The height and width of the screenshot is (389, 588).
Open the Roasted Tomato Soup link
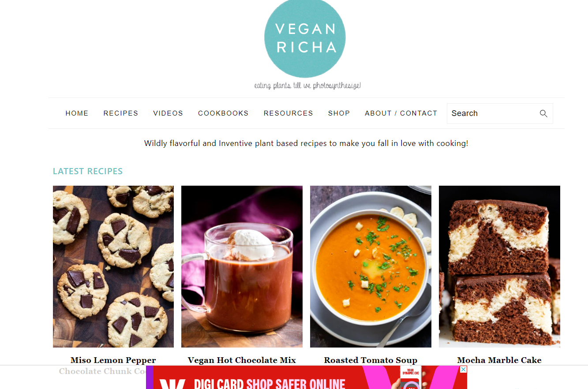[x=371, y=360]
